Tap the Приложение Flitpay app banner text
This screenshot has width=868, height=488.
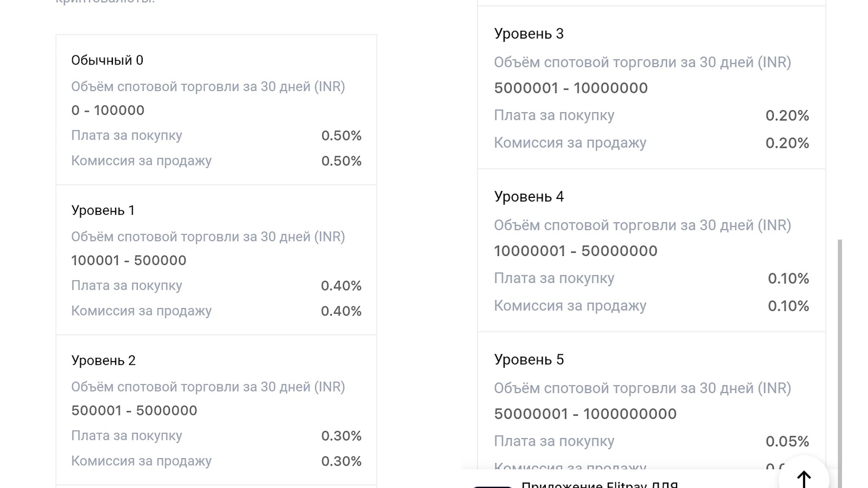[x=599, y=484]
